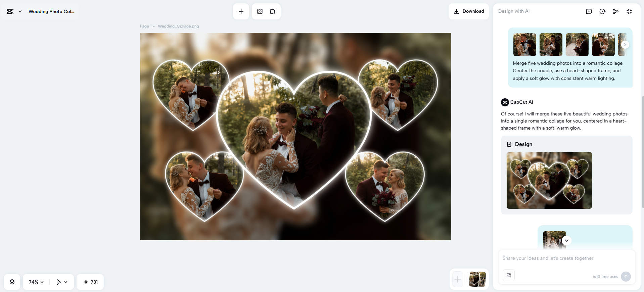Open the layers panel
Screen dimensions: 644x292
pos(12,282)
